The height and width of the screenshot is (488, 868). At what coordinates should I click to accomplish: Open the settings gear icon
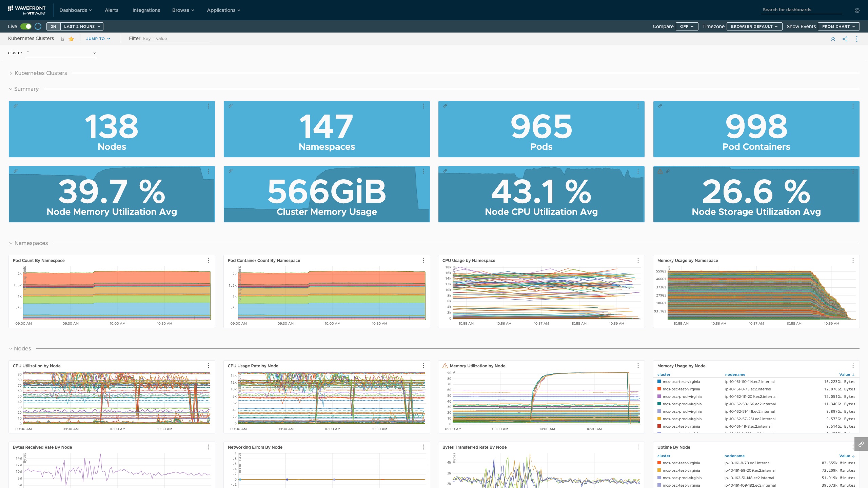(x=857, y=11)
